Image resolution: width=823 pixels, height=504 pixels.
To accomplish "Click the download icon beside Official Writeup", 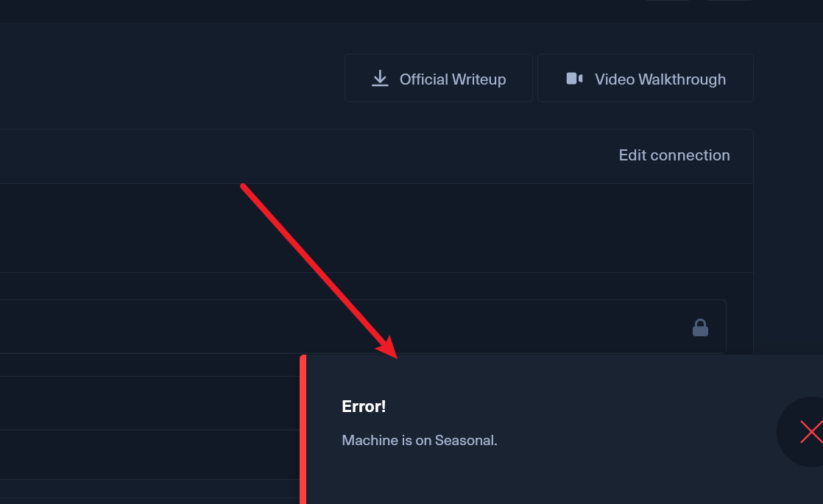I will pyautogui.click(x=380, y=78).
